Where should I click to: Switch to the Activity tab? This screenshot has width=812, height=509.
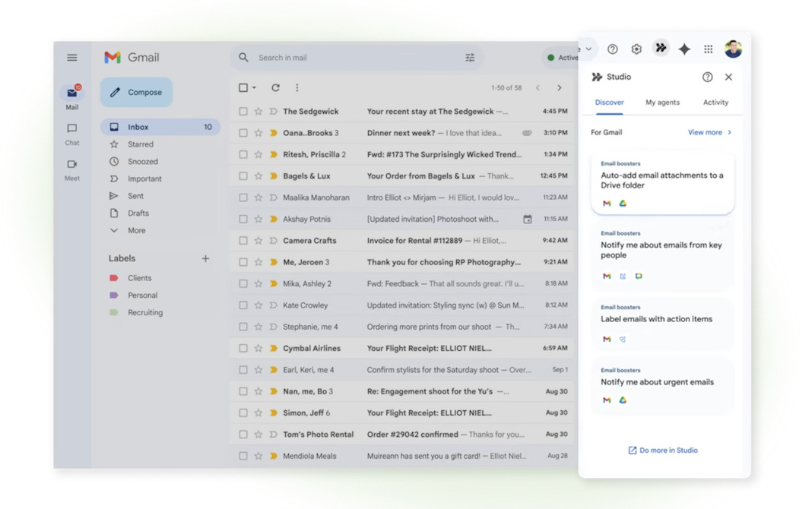click(x=715, y=103)
